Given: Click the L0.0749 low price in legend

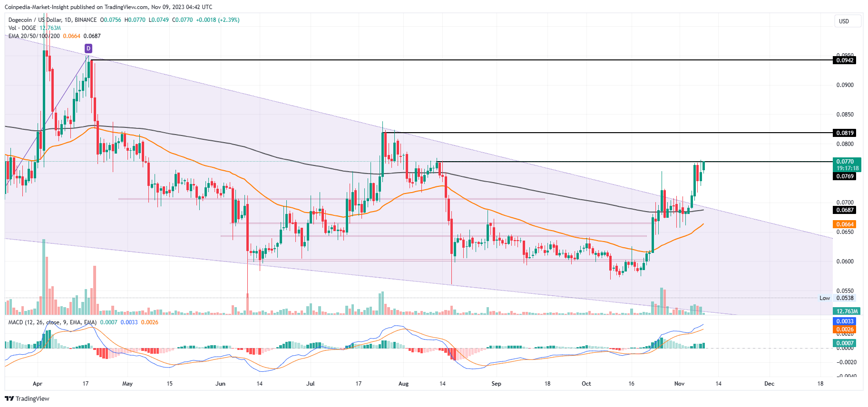Looking at the screenshot, I should (159, 20).
